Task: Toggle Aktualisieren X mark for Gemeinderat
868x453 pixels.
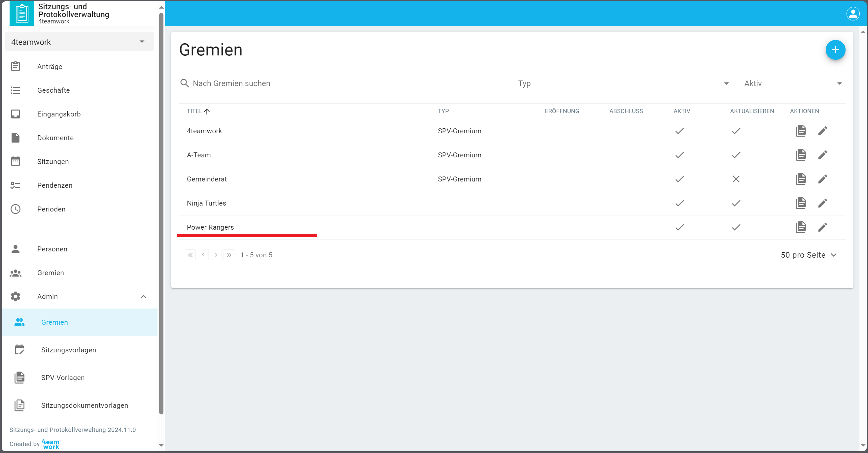Action: click(736, 179)
